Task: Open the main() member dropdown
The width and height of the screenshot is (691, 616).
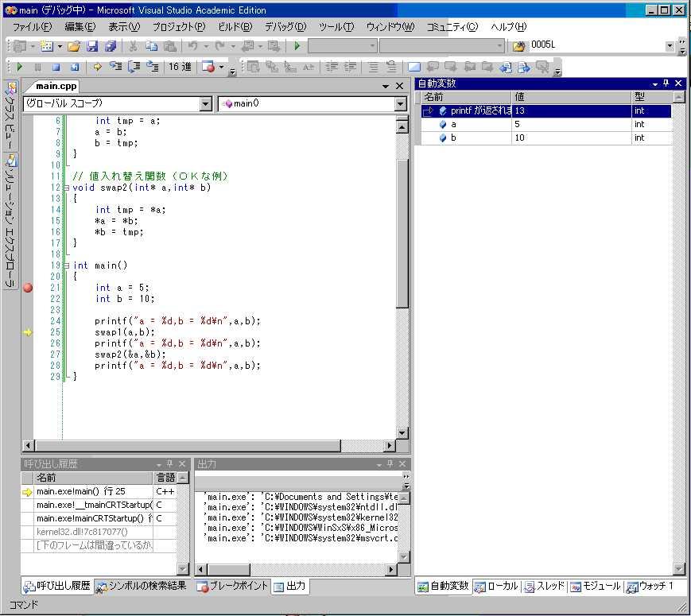Action: point(400,104)
